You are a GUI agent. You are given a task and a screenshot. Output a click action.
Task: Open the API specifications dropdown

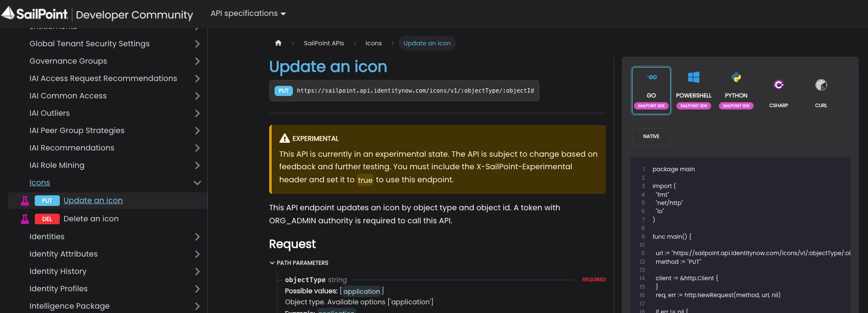tap(248, 14)
